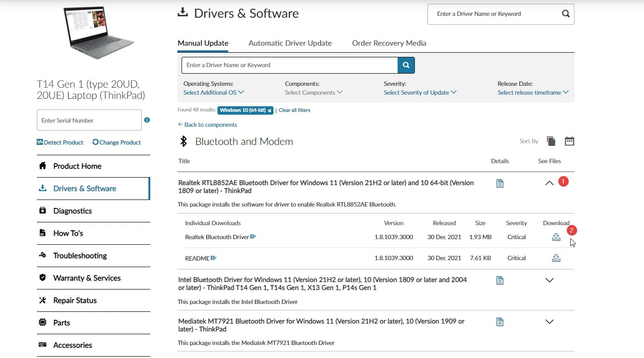
Task: Open Select Additional OS dropdown
Action: (214, 92)
